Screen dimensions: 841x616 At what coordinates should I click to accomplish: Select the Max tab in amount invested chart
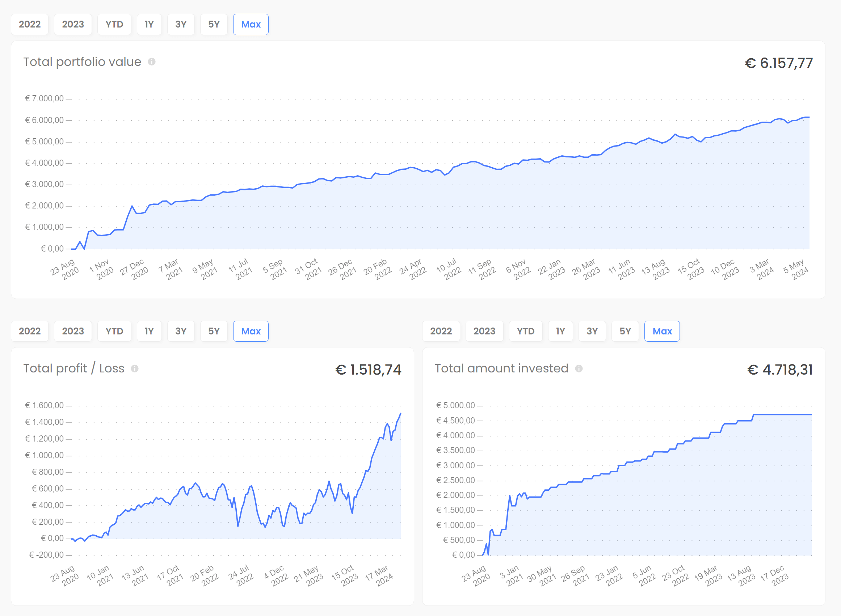click(662, 331)
